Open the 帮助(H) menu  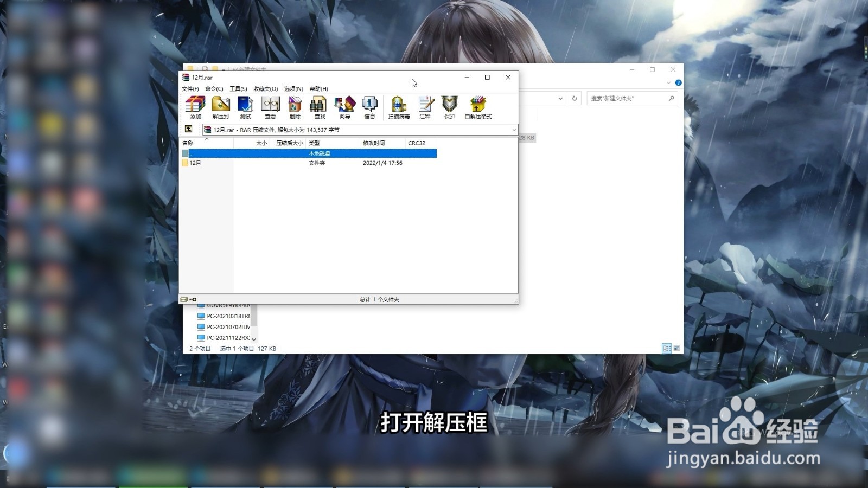(x=318, y=89)
